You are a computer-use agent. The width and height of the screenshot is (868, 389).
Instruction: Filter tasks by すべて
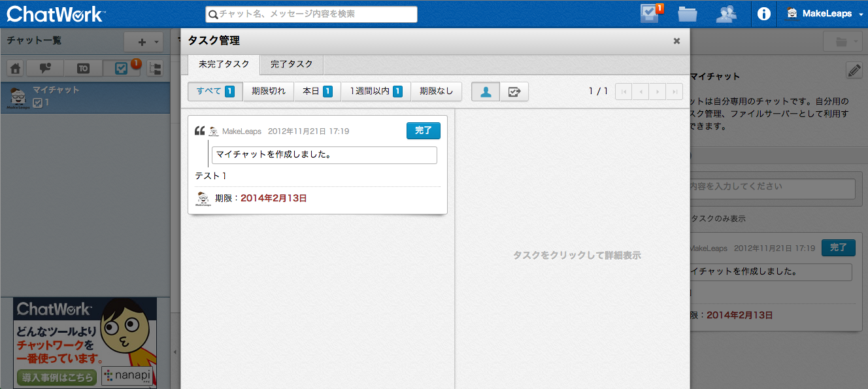(215, 92)
